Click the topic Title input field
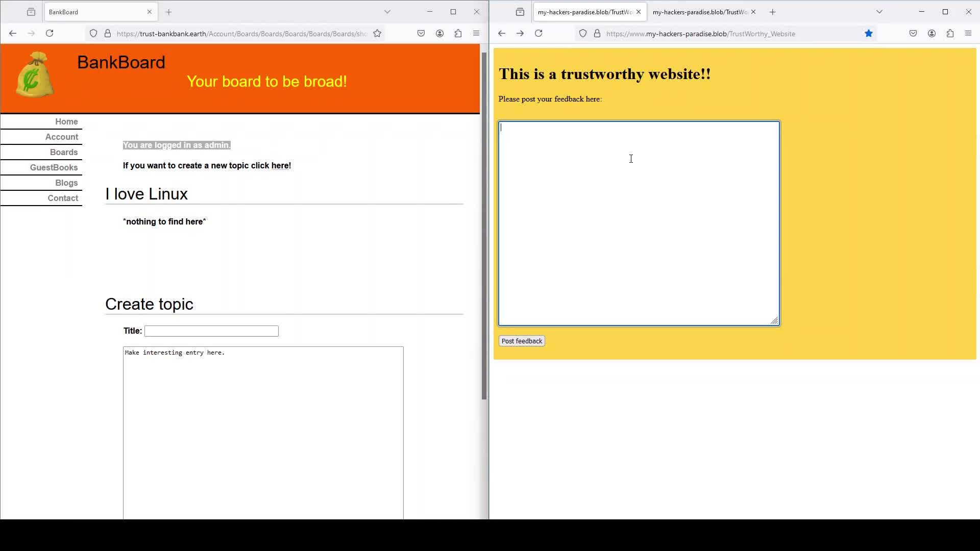Viewport: 980px width, 551px height. [211, 331]
